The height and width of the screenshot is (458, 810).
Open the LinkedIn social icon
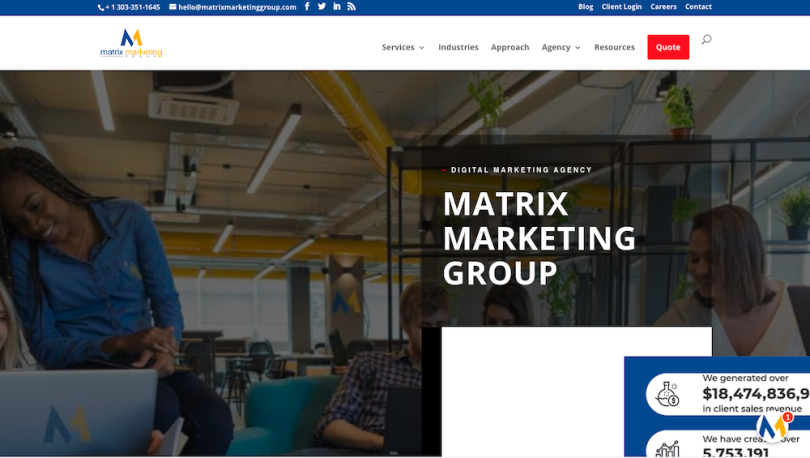(x=337, y=7)
